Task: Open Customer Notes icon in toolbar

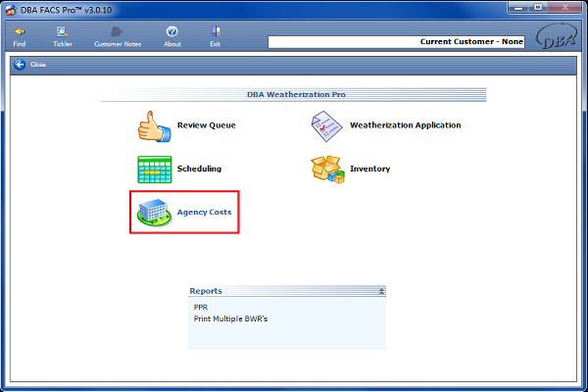Action: click(x=117, y=32)
